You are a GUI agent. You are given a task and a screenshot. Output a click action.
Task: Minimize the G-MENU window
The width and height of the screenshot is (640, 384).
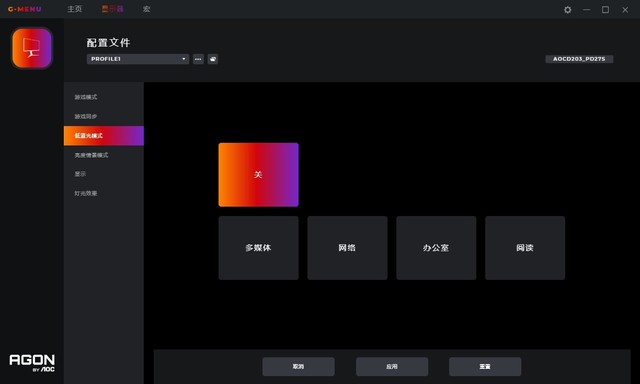586,9
